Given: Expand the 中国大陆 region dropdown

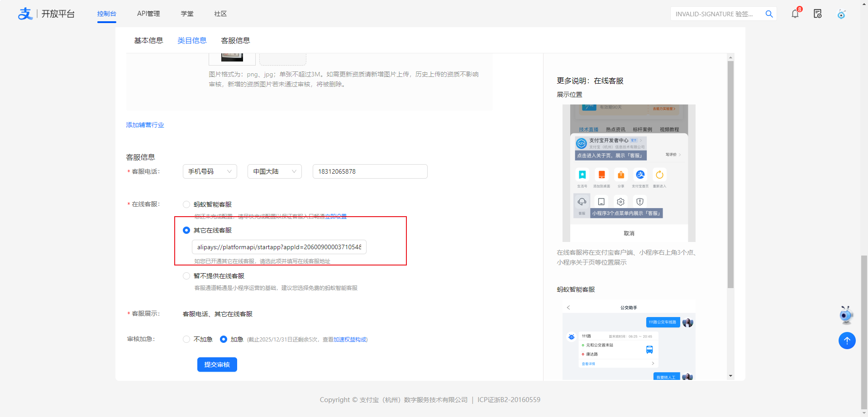Looking at the screenshot, I should (x=274, y=171).
